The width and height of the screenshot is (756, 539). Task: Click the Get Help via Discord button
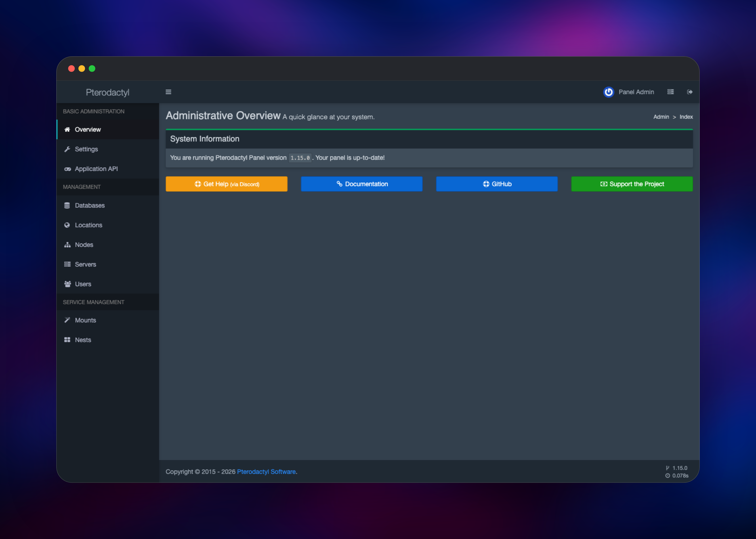pyautogui.click(x=226, y=184)
